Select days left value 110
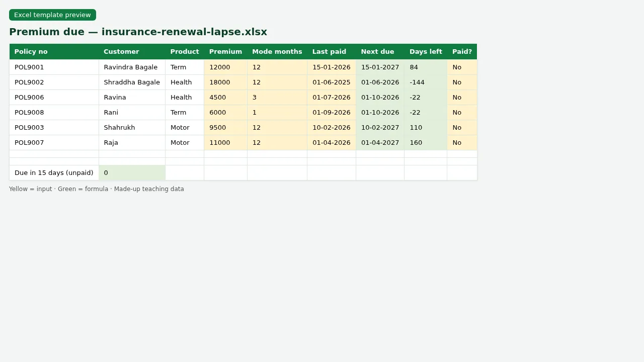This screenshot has height=362, width=644. (426, 128)
